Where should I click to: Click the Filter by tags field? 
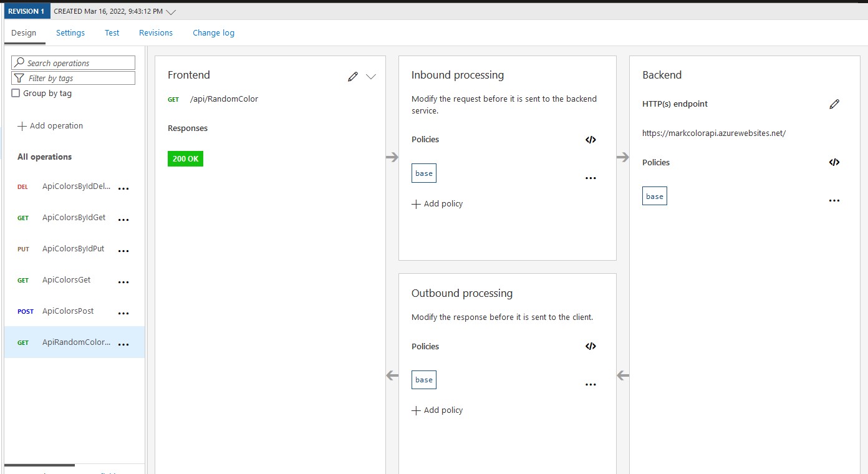coord(74,78)
